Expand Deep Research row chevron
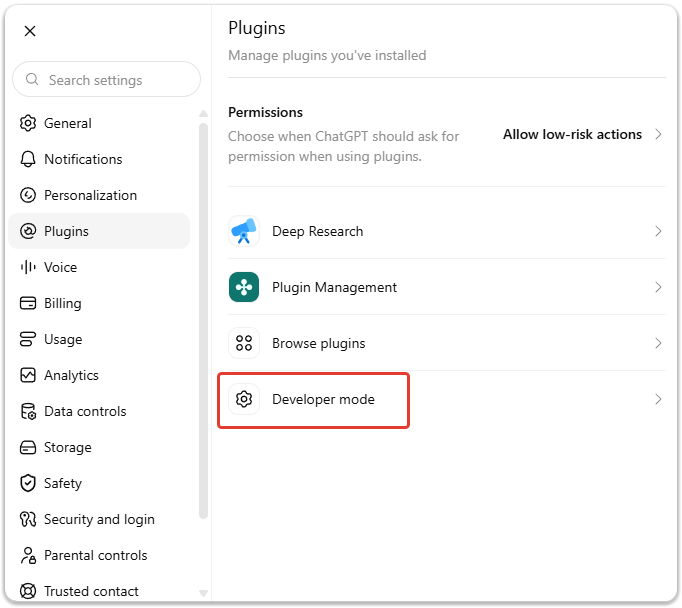Image resolution: width=682 pixels, height=608 pixels. 658,231
